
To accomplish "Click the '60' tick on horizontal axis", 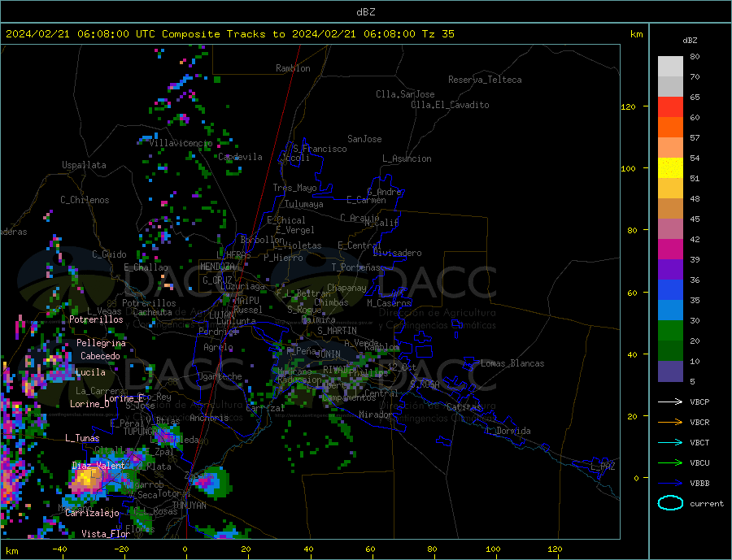I will [x=370, y=549].
